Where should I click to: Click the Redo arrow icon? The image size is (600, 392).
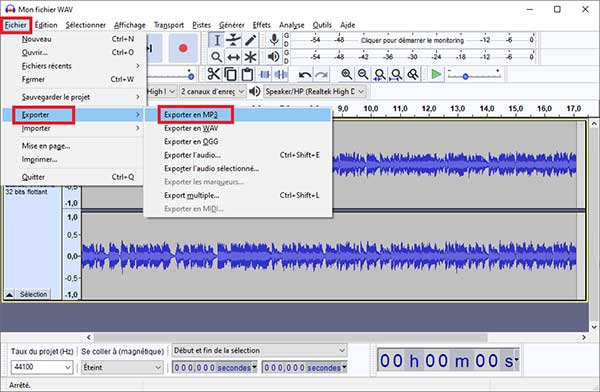(321, 75)
